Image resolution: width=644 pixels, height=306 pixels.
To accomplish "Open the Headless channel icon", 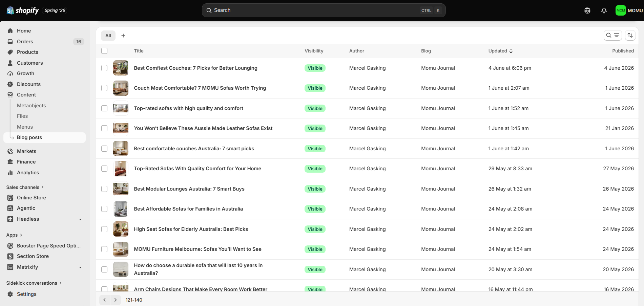I will tap(10, 219).
